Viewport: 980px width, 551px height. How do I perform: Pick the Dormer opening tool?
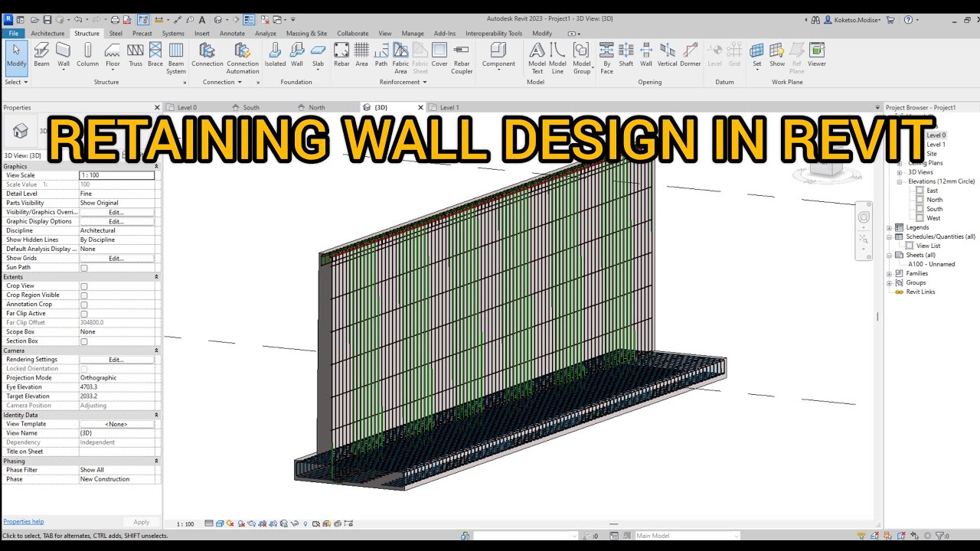tap(691, 55)
